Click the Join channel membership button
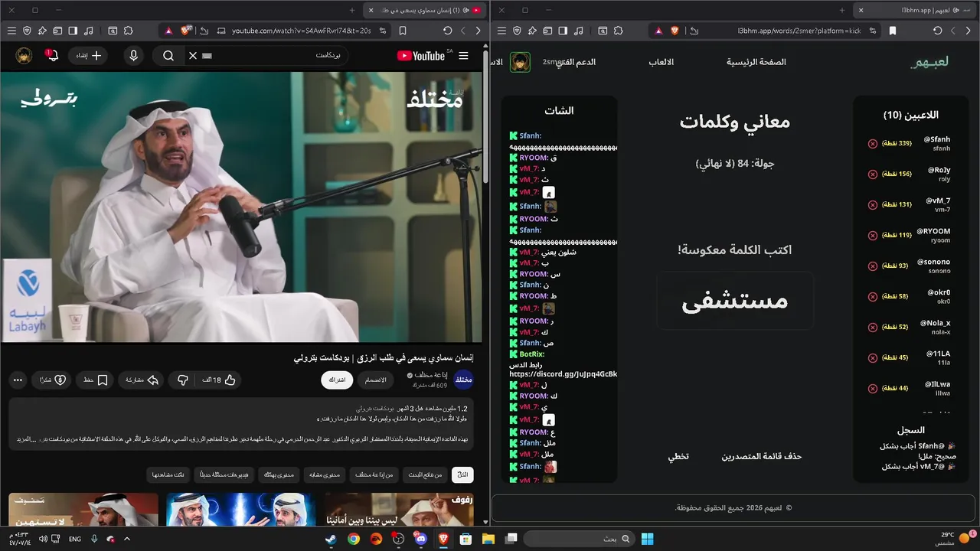This screenshot has height=551, width=980. pyautogui.click(x=375, y=380)
